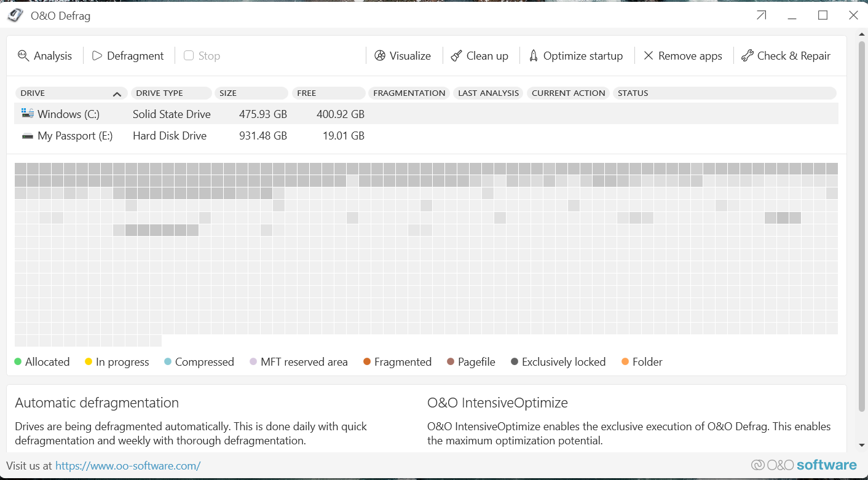Click the window pop-out arrow button
Viewport: 868px width, 480px height.
click(762, 15)
